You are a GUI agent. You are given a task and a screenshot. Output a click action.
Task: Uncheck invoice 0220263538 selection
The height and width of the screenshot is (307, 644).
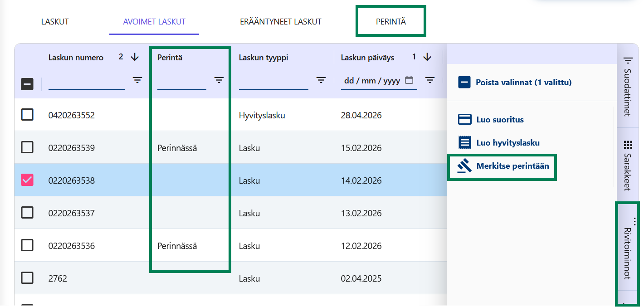point(27,180)
